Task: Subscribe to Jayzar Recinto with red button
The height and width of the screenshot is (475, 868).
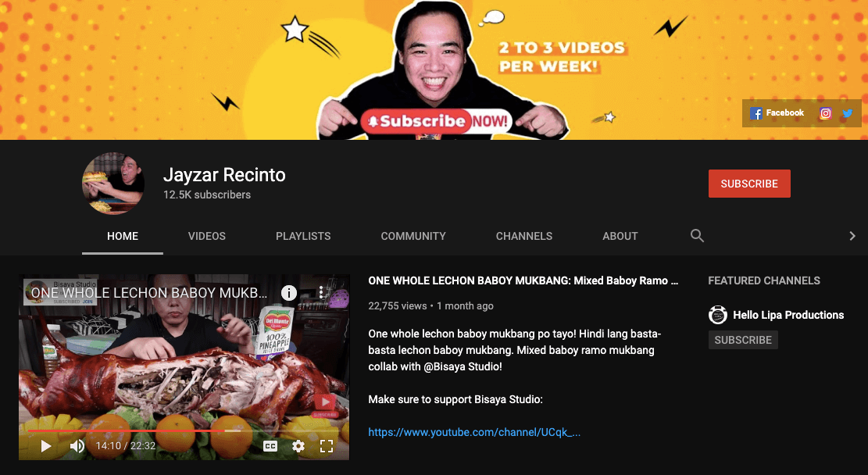Action: 749,184
